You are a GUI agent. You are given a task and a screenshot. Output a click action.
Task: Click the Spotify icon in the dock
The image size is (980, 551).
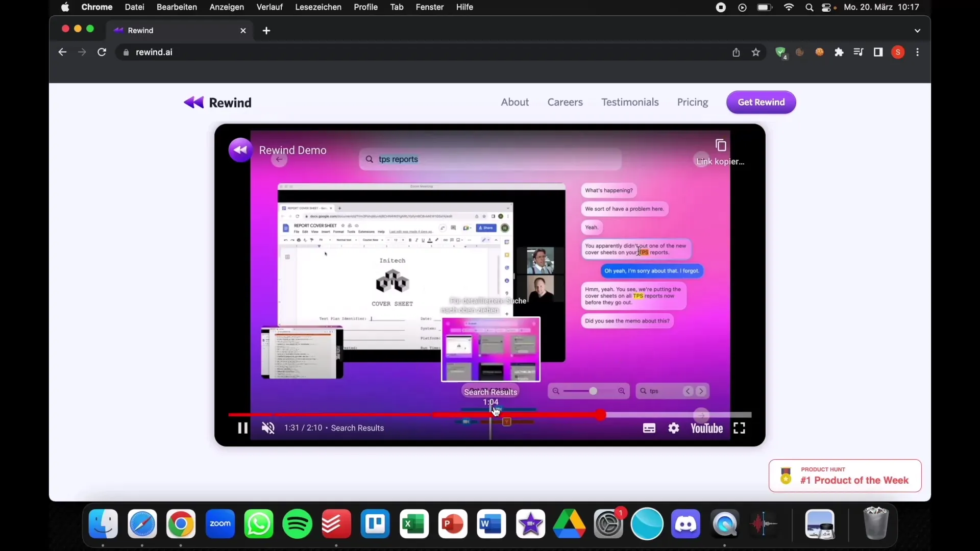[297, 524]
